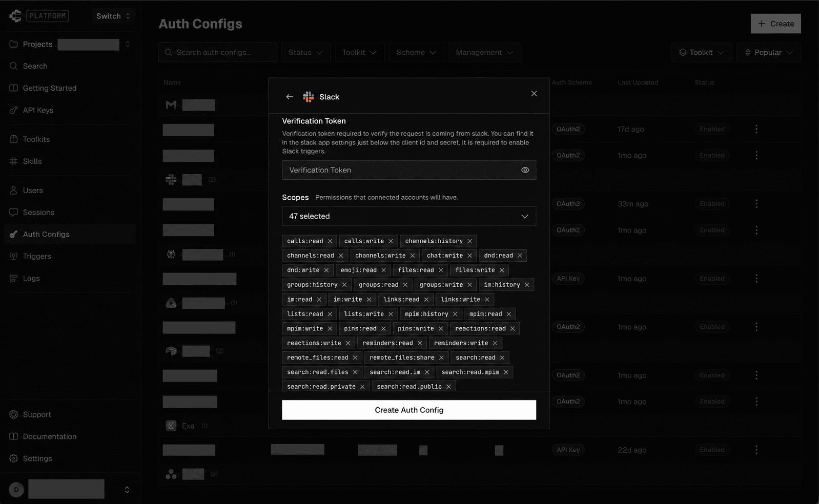This screenshot has width=819, height=504.
Task: Focus the Verification Token input field
Action: pos(409,170)
